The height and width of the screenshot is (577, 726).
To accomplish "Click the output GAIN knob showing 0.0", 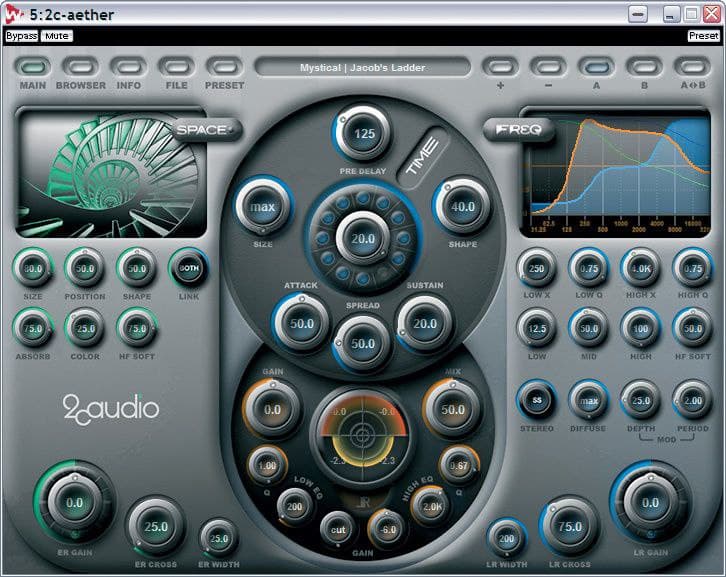I will [x=272, y=409].
